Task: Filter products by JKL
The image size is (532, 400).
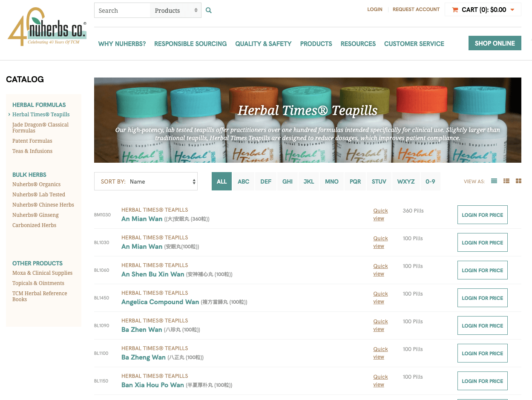Action: pyautogui.click(x=309, y=181)
